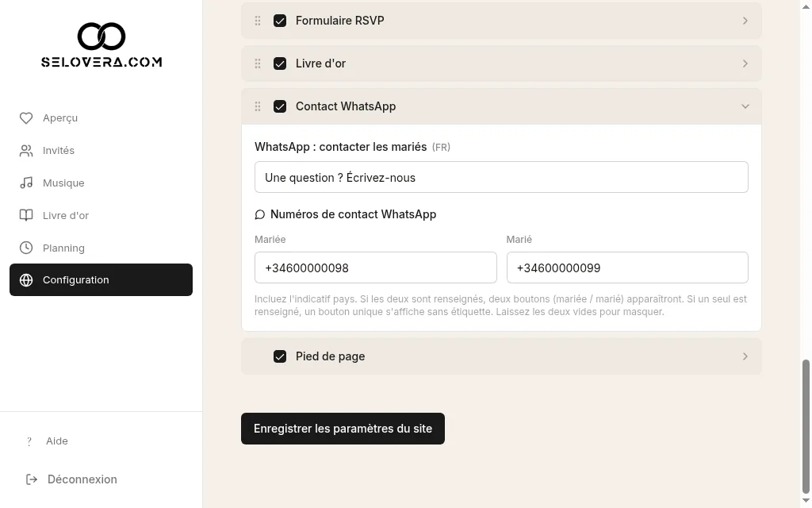Click the 'Numéros de contact WhatsApp' heading
Screen dimensions: 812x508
353,214
